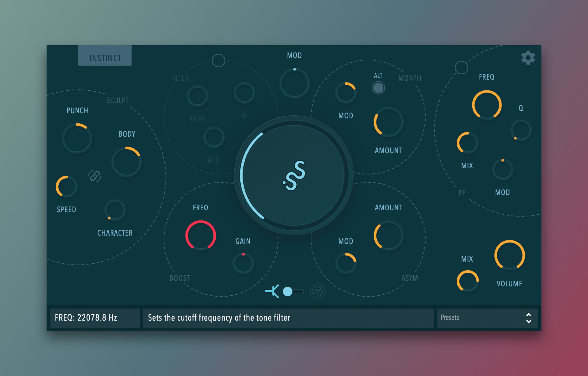Click the PF MOD knob
This screenshot has width=588, height=376.
502,170
